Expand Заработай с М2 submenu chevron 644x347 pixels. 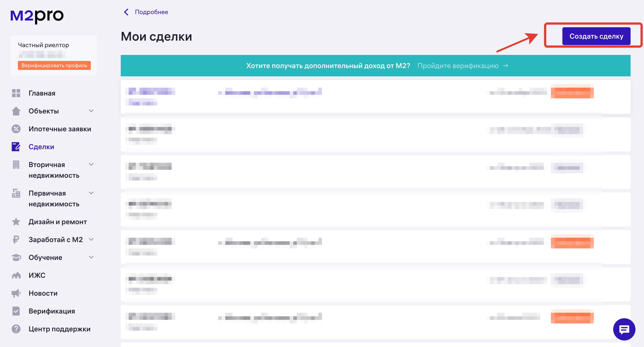[91, 239]
